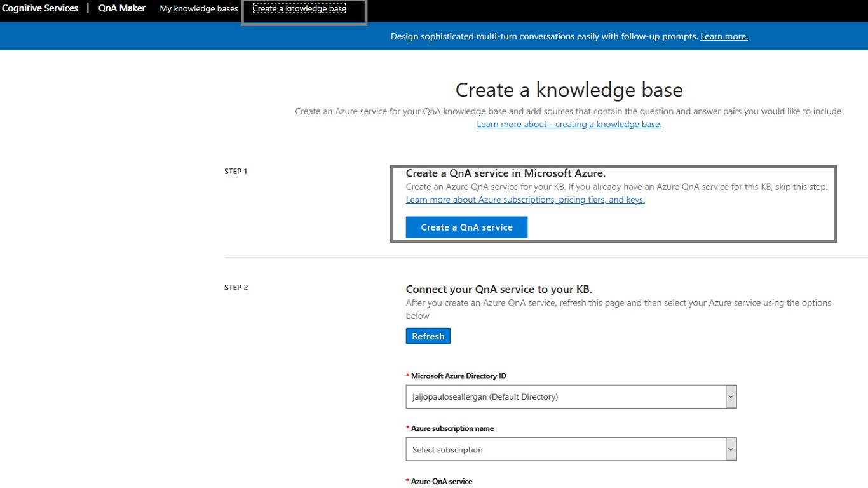The width and height of the screenshot is (868, 488).
Task: Open Azure subscriptions, pricing tiers, keys link
Action: pyautogui.click(x=526, y=200)
